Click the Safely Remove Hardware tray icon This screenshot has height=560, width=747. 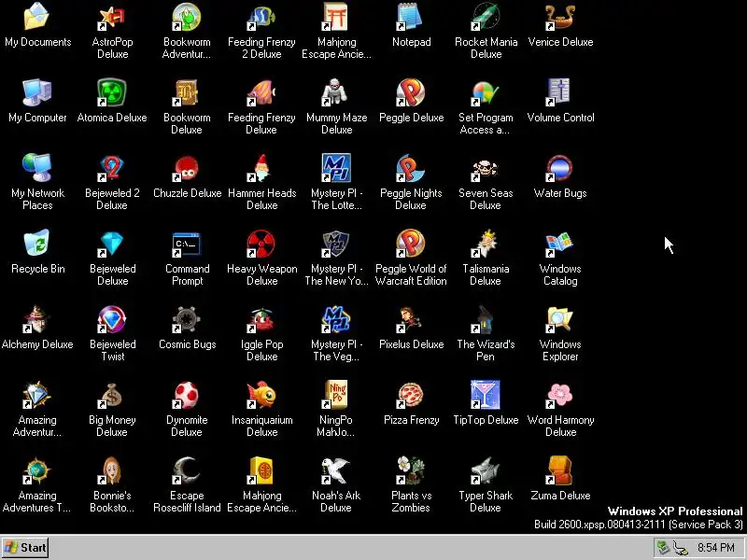pos(663,548)
